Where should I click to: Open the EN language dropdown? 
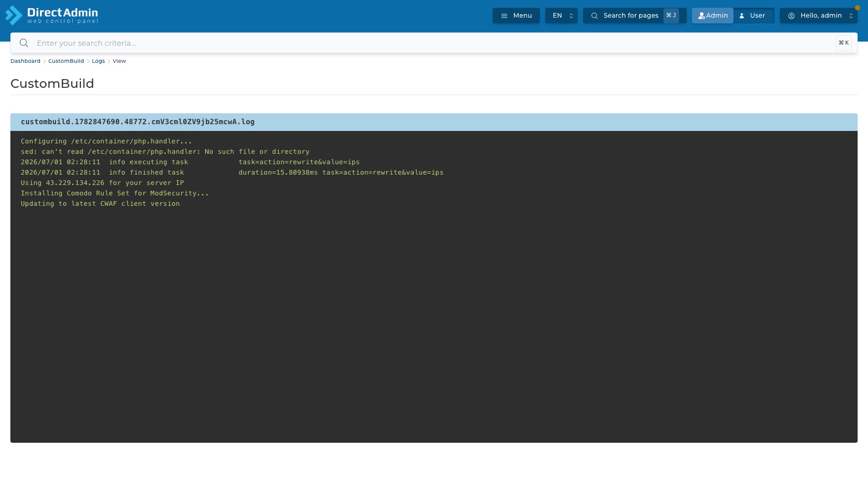pyautogui.click(x=561, y=16)
